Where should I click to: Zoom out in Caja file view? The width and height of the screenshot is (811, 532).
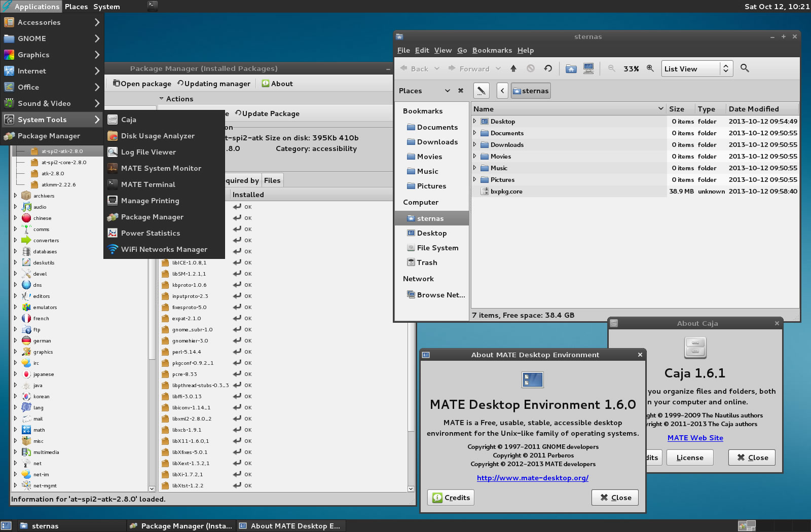(x=612, y=68)
